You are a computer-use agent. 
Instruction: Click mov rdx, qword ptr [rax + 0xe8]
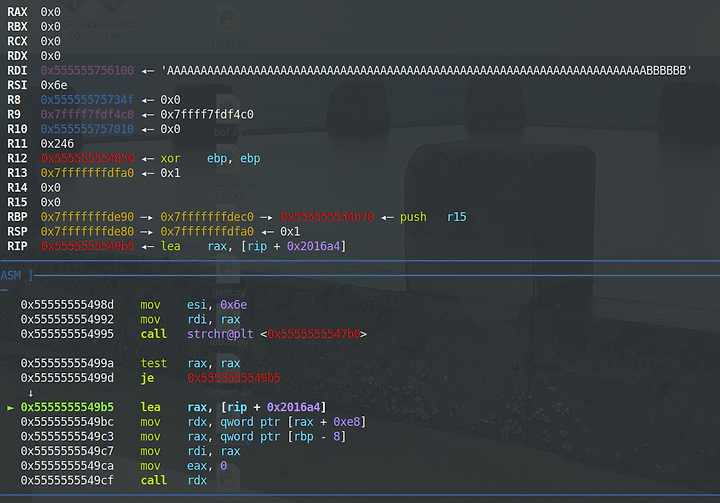[253, 423]
